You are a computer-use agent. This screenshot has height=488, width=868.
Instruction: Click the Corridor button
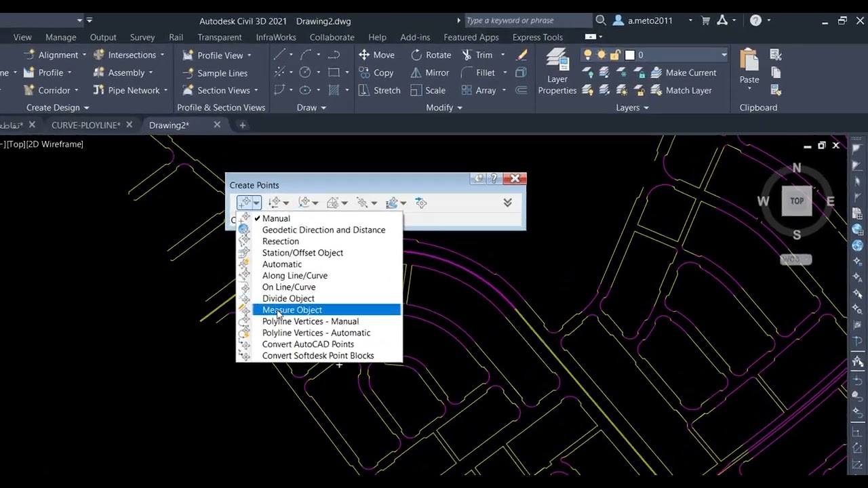pyautogui.click(x=51, y=90)
